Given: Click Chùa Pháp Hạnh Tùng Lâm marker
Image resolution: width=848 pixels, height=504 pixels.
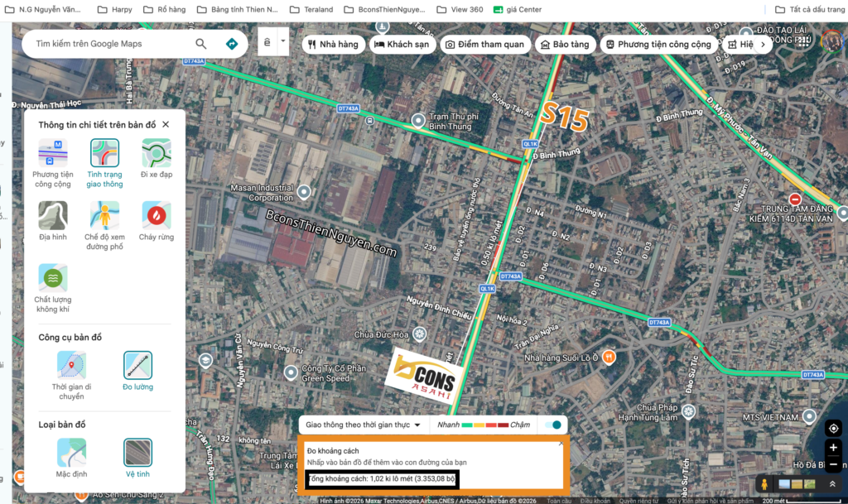Looking at the screenshot, I should coord(688,411).
